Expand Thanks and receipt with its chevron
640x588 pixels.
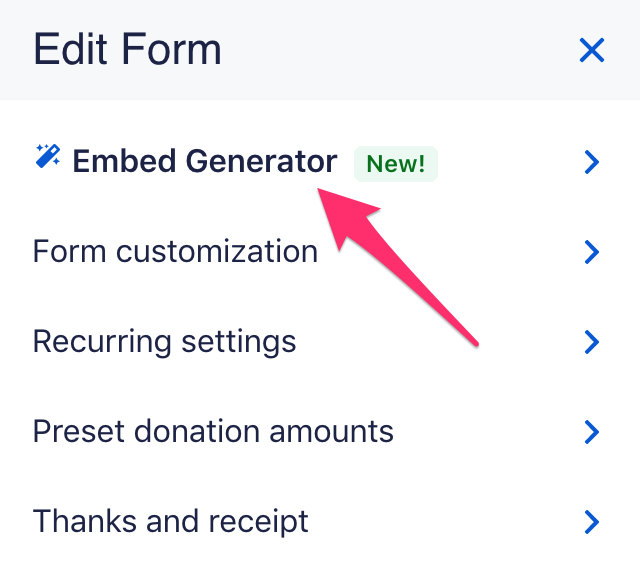pyautogui.click(x=592, y=522)
